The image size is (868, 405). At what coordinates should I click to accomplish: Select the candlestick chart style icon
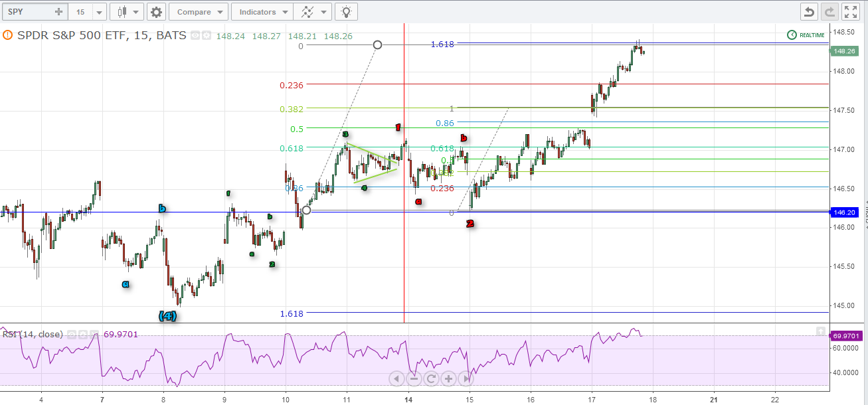coord(122,12)
